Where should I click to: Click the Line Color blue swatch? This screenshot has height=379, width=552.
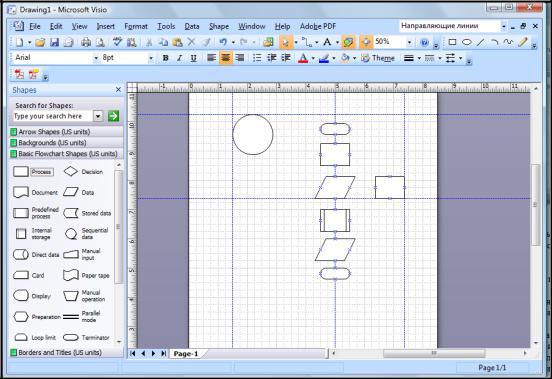click(x=324, y=58)
